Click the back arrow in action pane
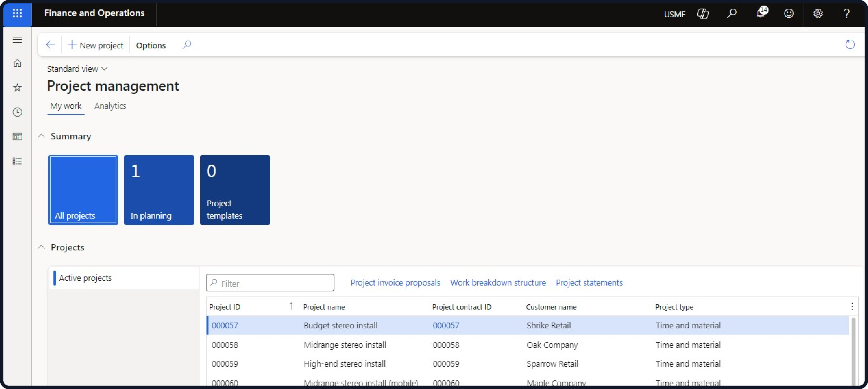The height and width of the screenshot is (389, 868). [50, 45]
